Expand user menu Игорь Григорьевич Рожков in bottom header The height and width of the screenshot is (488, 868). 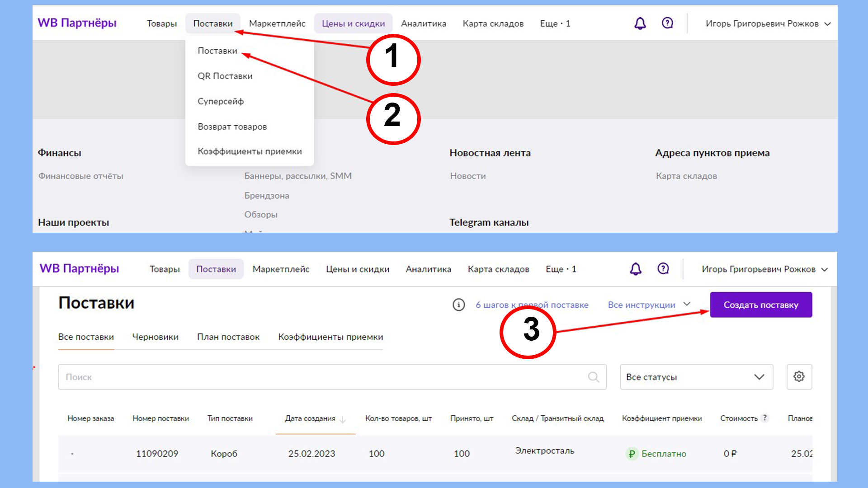[x=764, y=269]
